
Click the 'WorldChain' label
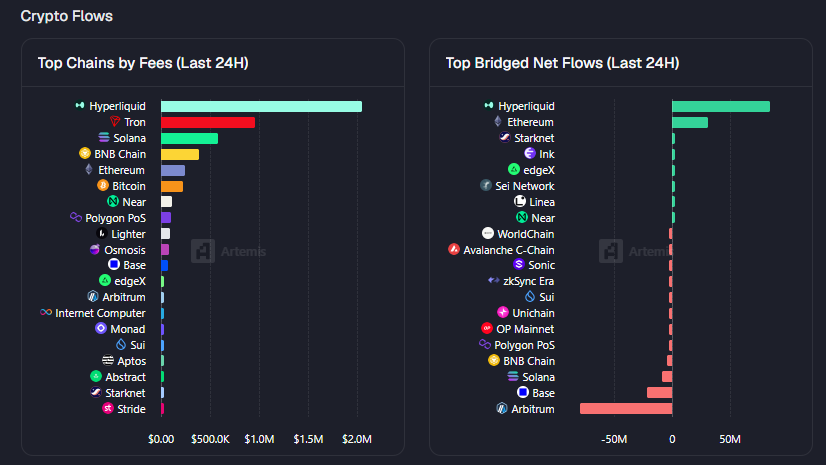(526, 234)
